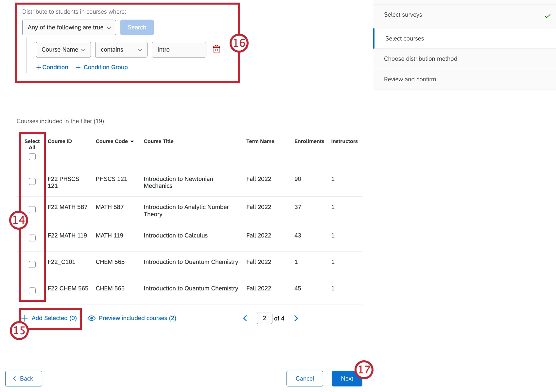This screenshot has width=556, height=392.
Task: Click the page number input showing 2
Action: 264,318
